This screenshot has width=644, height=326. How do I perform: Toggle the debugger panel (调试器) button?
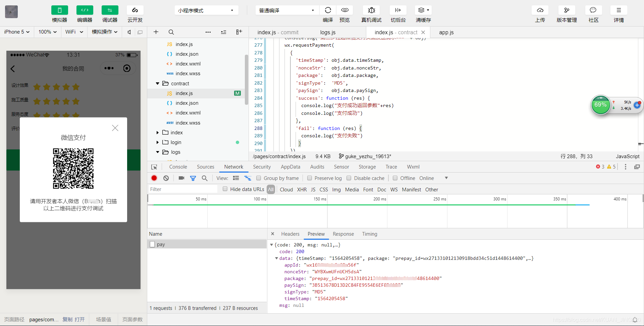(x=110, y=10)
